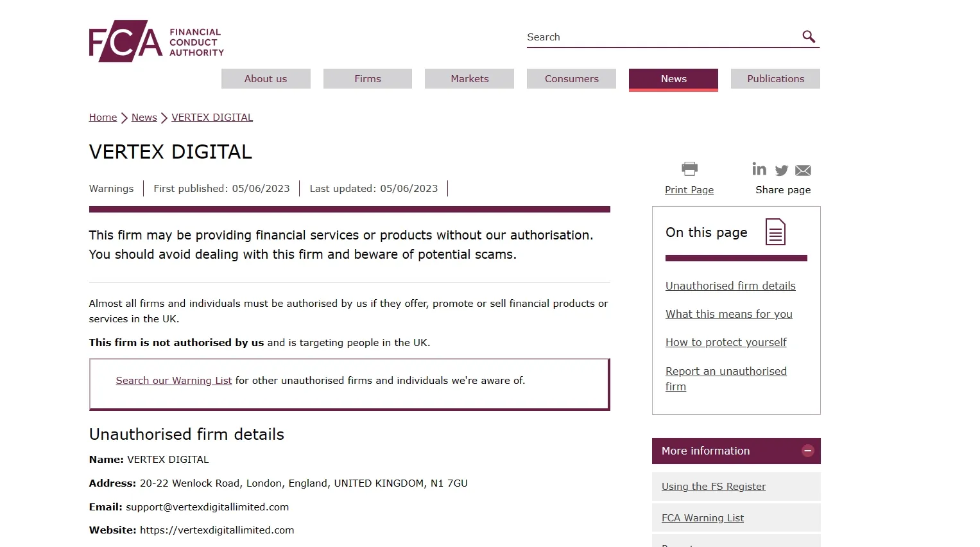Open the Using the FS Register link
The width and height of the screenshot is (980, 547).
click(x=714, y=487)
